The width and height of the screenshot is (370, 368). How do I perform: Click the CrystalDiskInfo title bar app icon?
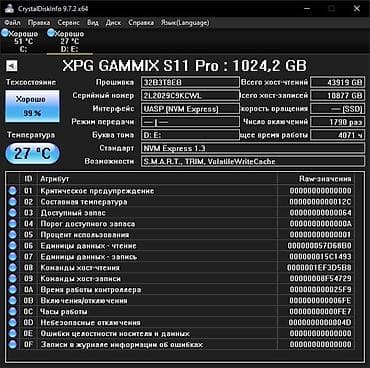[x=9, y=8]
